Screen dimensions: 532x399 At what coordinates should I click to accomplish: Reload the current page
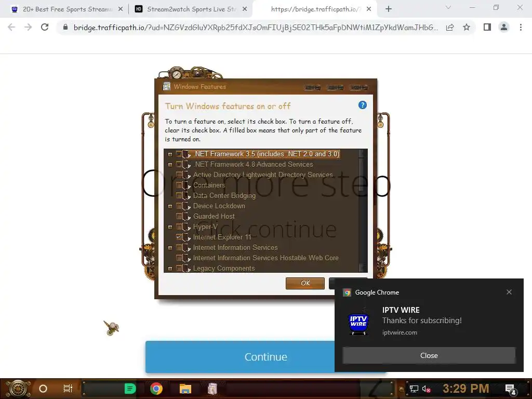click(45, 27)
